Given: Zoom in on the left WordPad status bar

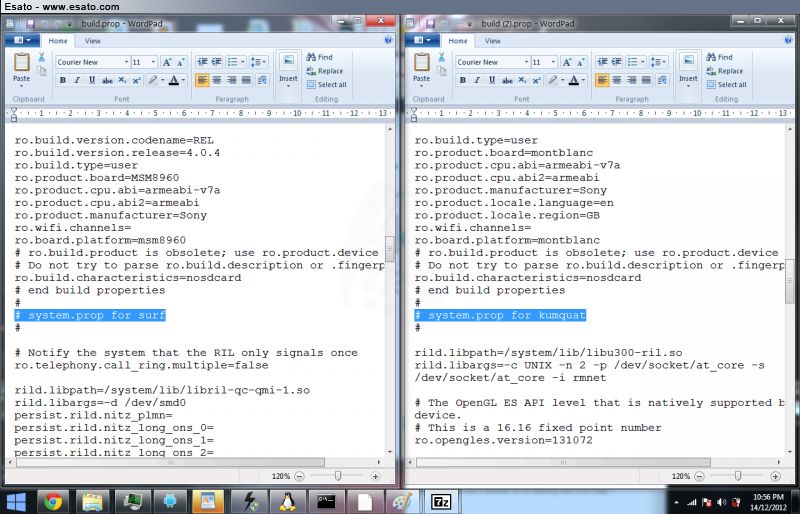Looking at the screenshot, I should (x=376, y=476).
